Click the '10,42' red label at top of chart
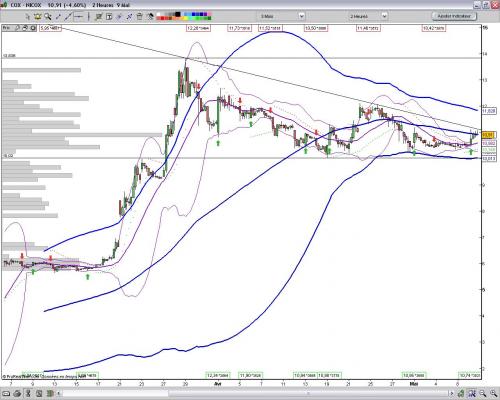 [x=434, y=28]
